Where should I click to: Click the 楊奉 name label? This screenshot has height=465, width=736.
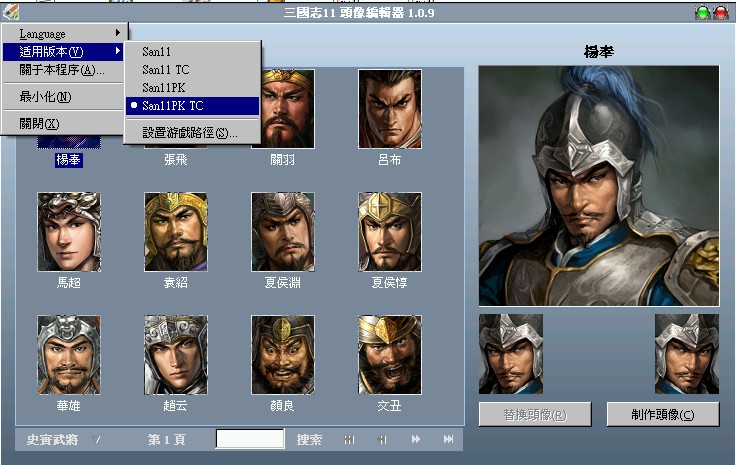point(69,160)
